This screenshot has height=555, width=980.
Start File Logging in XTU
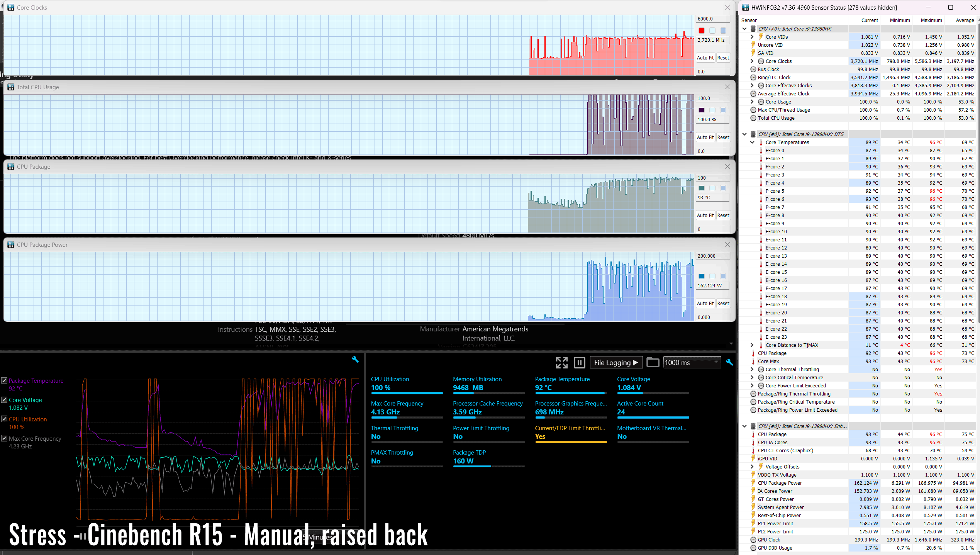(x=616, y=363)
